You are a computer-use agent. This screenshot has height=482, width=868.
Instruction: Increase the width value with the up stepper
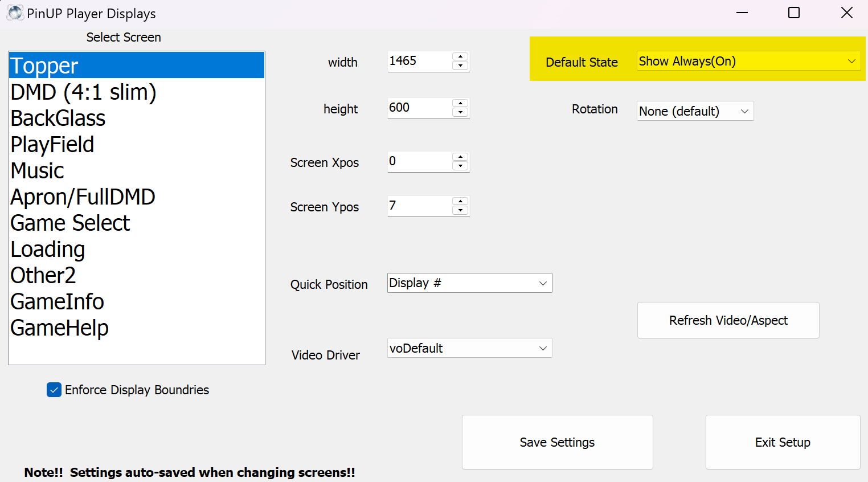[x=460, y=58]
